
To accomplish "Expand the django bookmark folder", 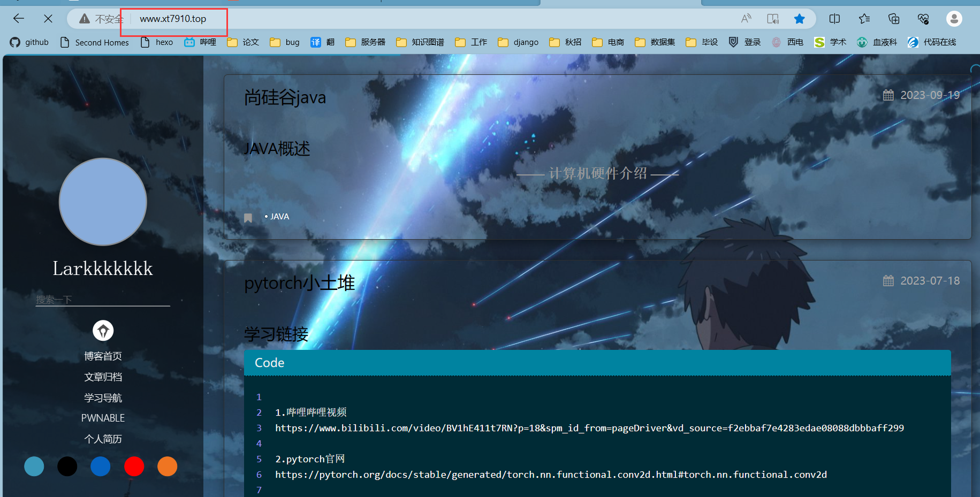I will point(518,42).
